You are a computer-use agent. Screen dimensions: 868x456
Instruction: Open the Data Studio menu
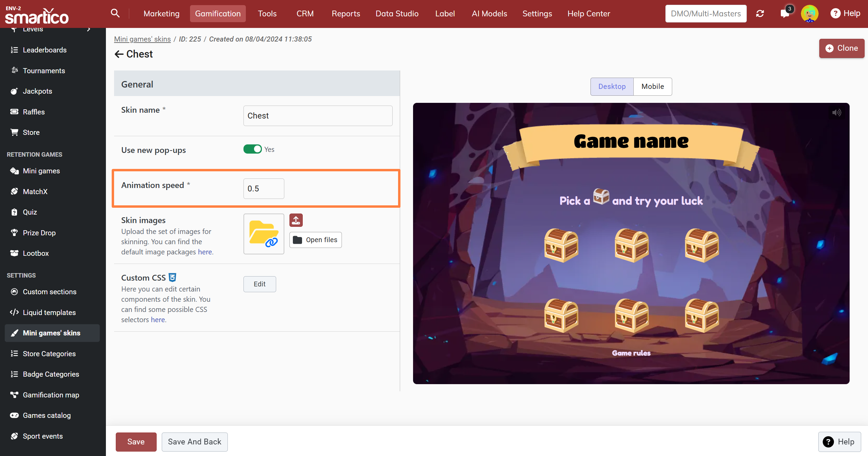pos(397,14)
